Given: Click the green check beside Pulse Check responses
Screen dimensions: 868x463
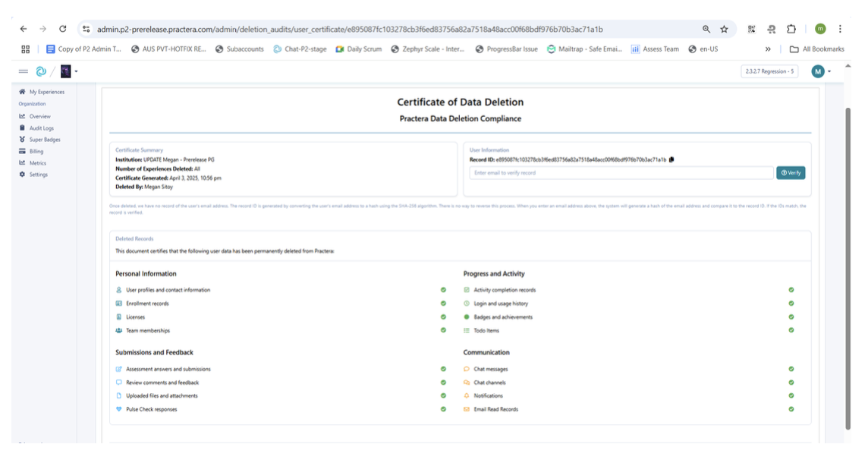Looking at the screenshot, I should [443, 409].
